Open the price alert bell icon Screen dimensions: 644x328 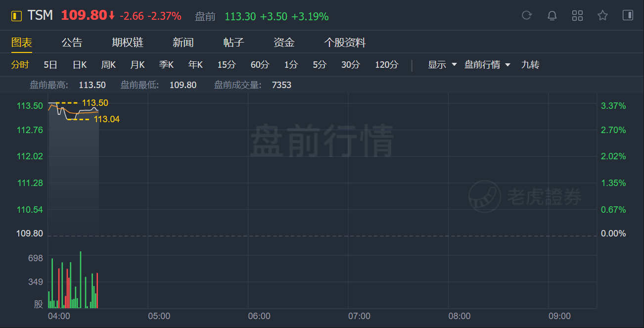[552, 15]
